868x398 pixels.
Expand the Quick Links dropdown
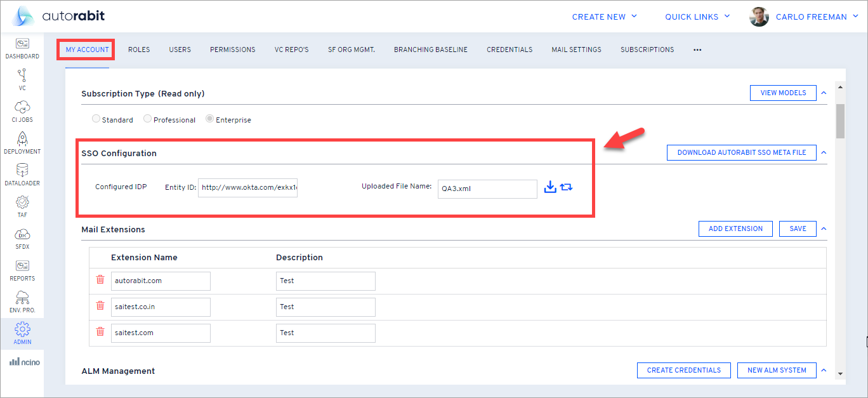click(x=697, y=17)
